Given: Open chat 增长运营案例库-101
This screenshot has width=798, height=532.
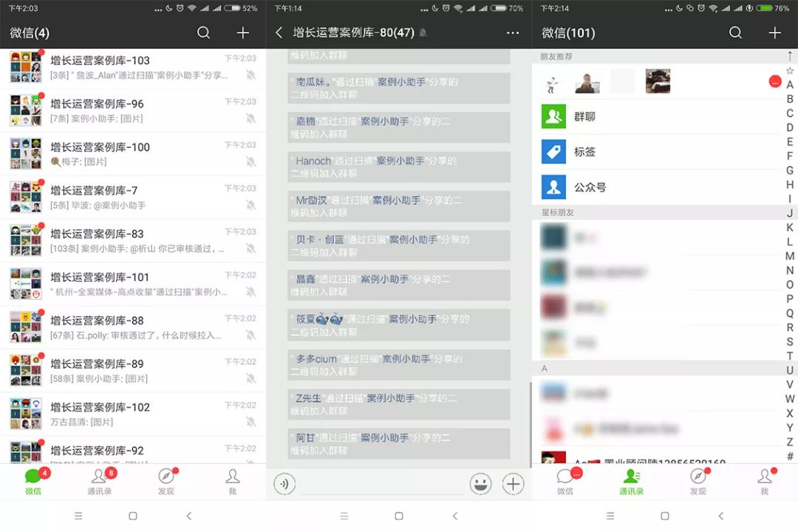Looking at the screenshot, I should [x=133, y=284].
